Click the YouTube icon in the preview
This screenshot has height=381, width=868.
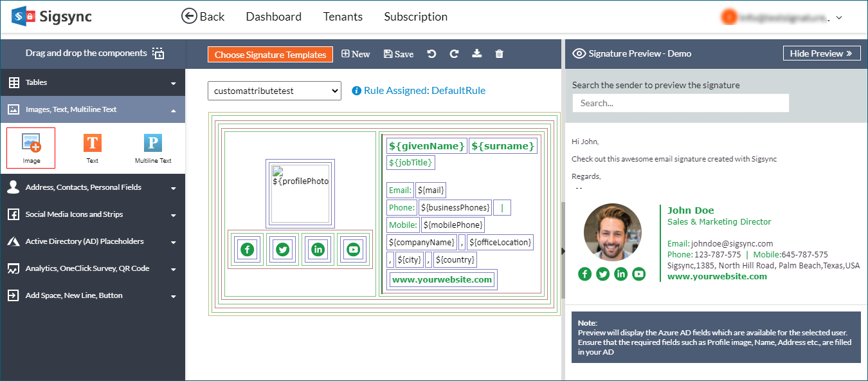tap(638, 274)
